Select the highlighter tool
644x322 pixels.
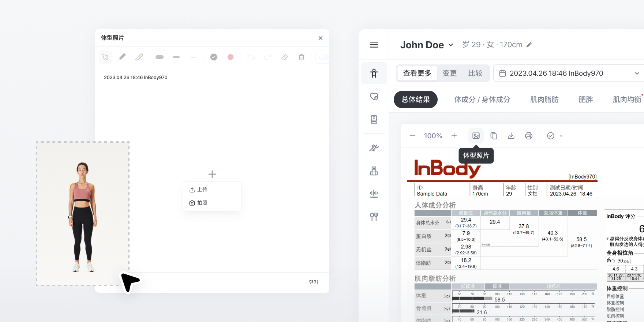[x=139, y=57]
